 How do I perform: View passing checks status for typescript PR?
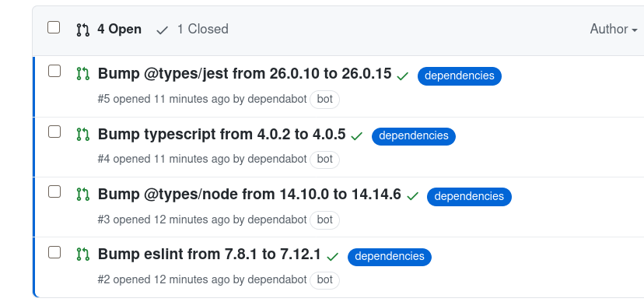pos(357,136)
